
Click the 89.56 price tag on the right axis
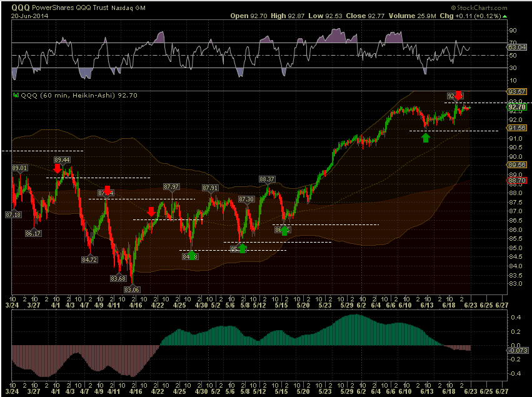pos(517,165)
